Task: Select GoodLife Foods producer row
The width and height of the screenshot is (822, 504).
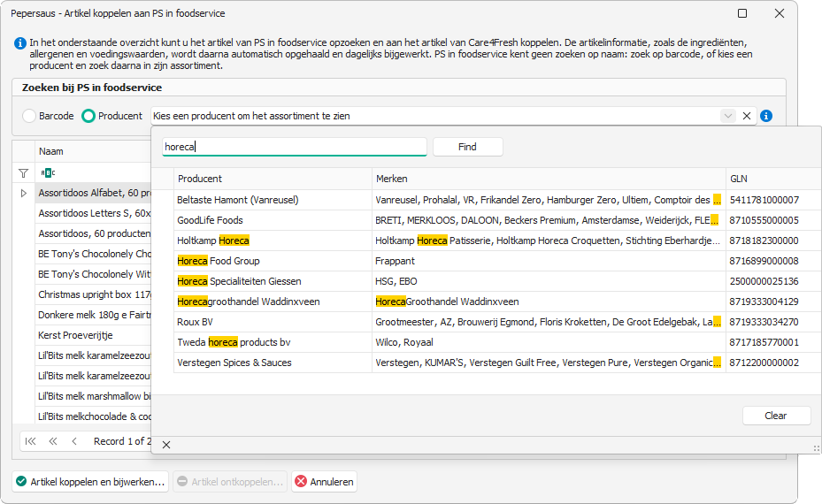Action: click(497, 220)
